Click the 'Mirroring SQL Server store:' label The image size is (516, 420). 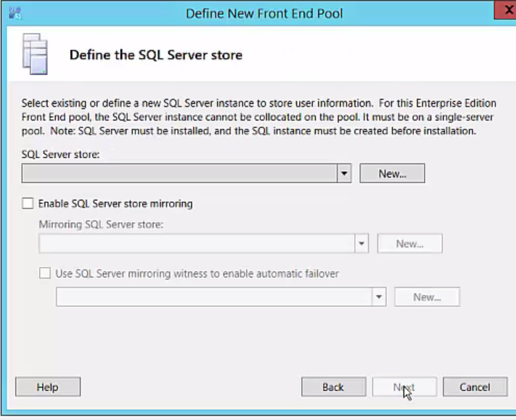click(x=101, y=225)
